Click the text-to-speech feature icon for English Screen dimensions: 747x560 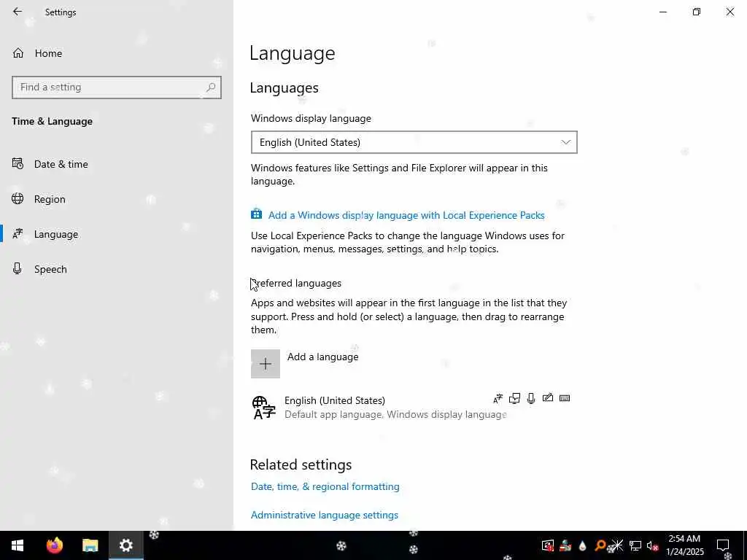coord(514,399)
